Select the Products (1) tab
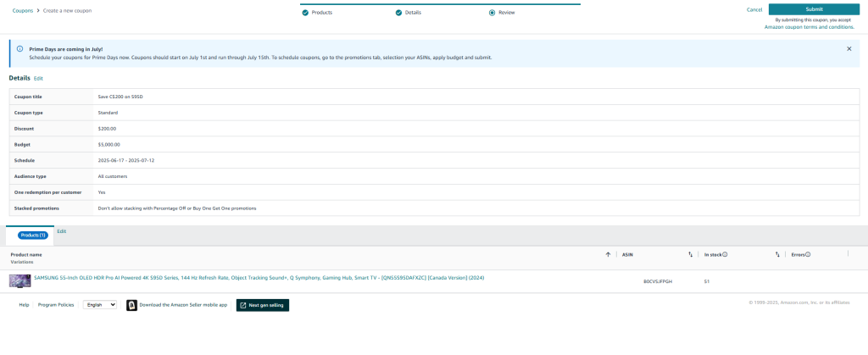This screenshot has height=355, width=868. [x=33, y=235]
